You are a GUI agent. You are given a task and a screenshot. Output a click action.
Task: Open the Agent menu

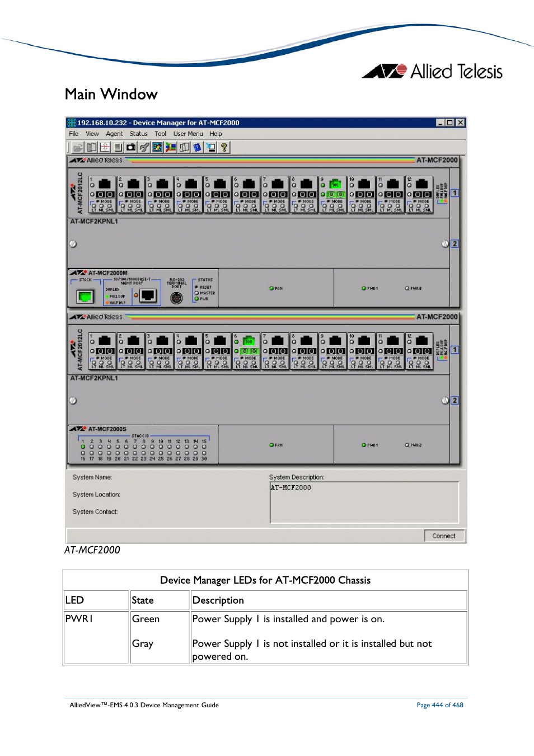(114, 134)
